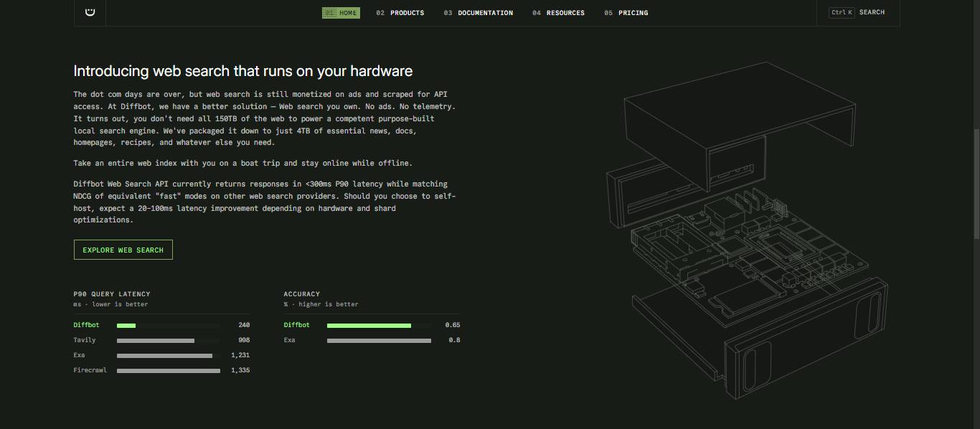Click the Explore Web Search button
980x429 pixels.
pos(123,250)
